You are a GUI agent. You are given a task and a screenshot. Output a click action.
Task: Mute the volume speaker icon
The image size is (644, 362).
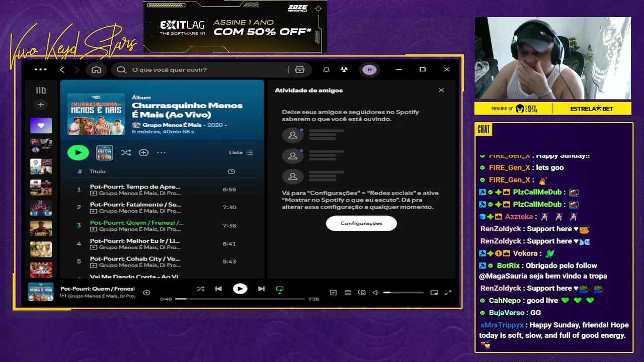coord(375,293)
